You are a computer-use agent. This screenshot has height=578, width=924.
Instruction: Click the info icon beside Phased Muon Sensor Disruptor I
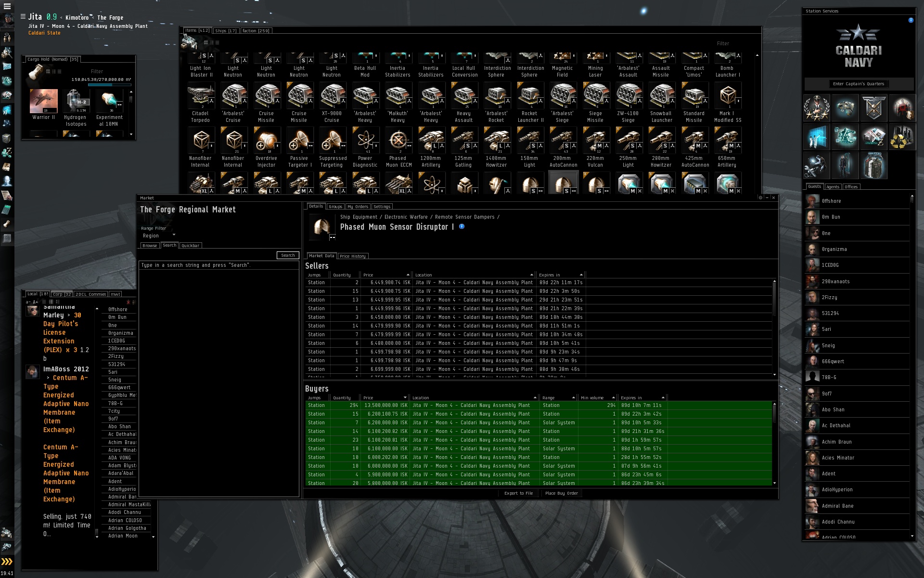click(x=462, y=226)
